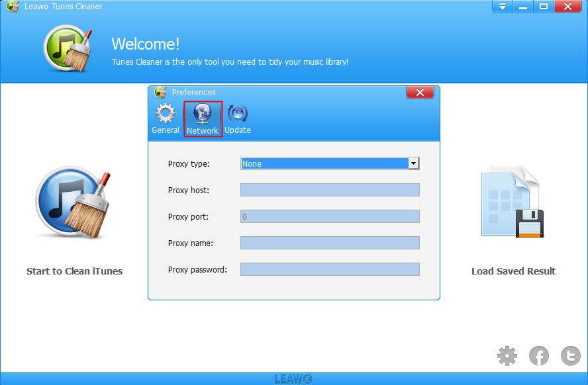Click the Load Saved Result label
This screenshot has height=385, width=588.
coord(513,271)
